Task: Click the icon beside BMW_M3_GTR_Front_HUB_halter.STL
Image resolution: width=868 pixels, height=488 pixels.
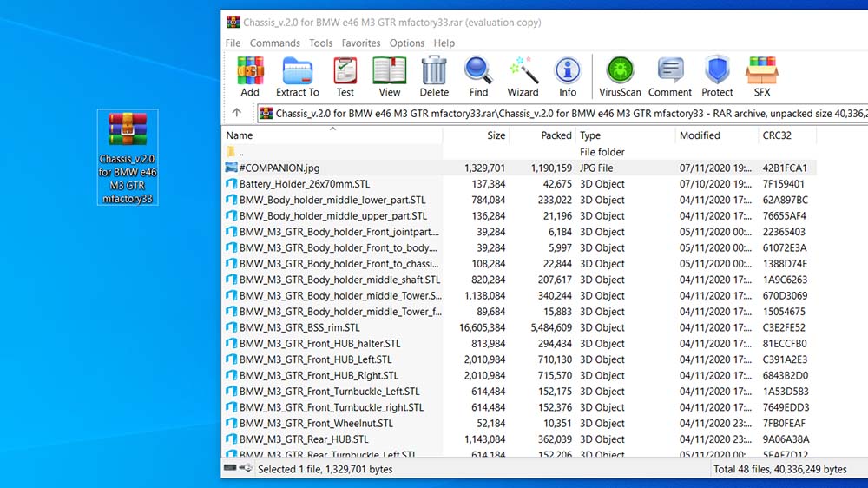Action: [232, 344]
